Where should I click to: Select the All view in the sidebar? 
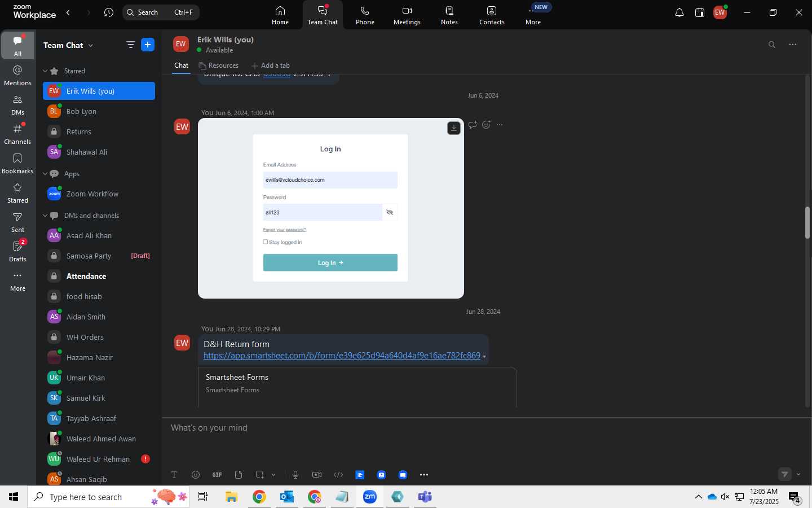(18, 46)
